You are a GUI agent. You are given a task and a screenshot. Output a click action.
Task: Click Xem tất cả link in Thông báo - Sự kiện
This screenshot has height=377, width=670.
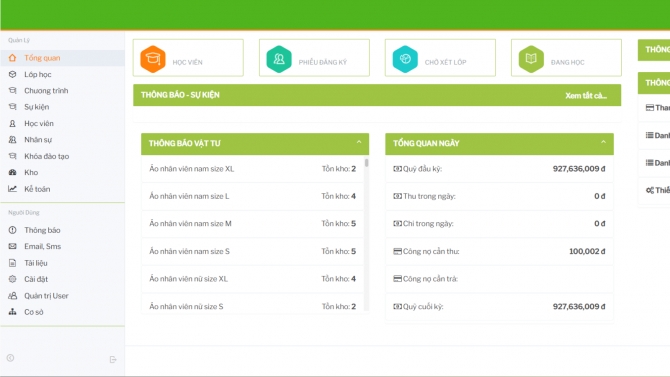[x=586, y=96]
